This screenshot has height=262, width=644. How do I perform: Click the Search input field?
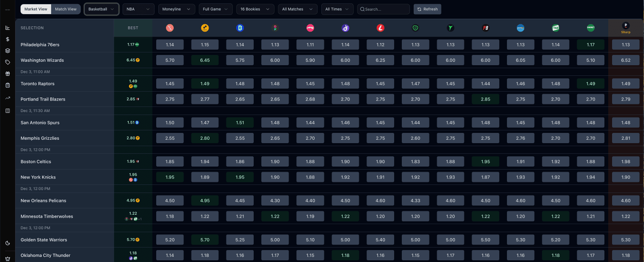[x=384, y=9]
